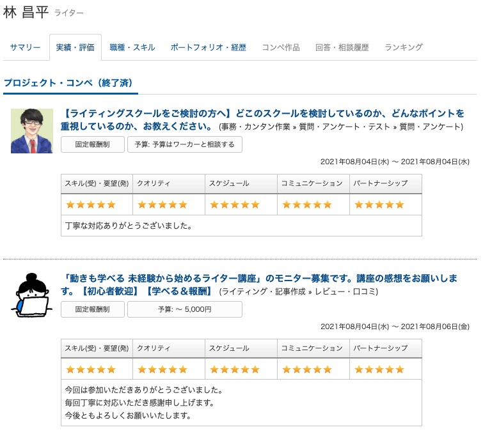Open the ランキング tab
This screenshot has height=448, width=483.
click(x=403, y=47)
